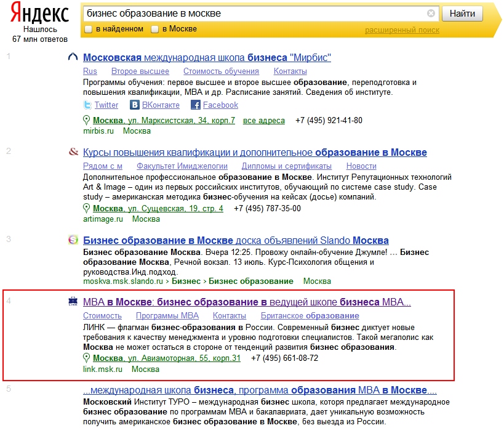Open the Мирбис business school result title
The width and height of the screenshot is (504, 428).
[x=207, y=57]
